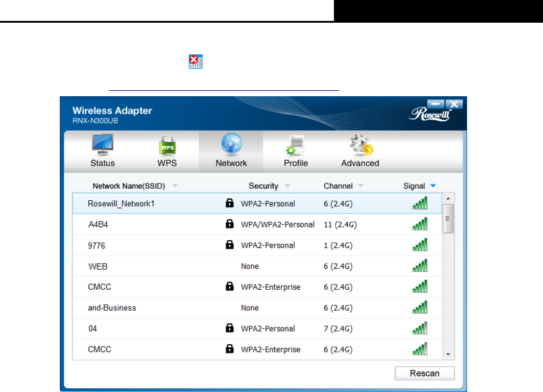This screenshot has height=392, width=543.
Task: Sort by Channel column arrow
Action: point(360,186)
